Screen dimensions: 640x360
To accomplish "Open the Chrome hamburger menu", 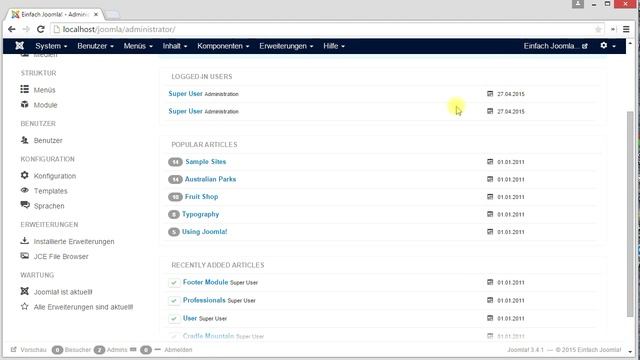I will click(x=626, y=29).
